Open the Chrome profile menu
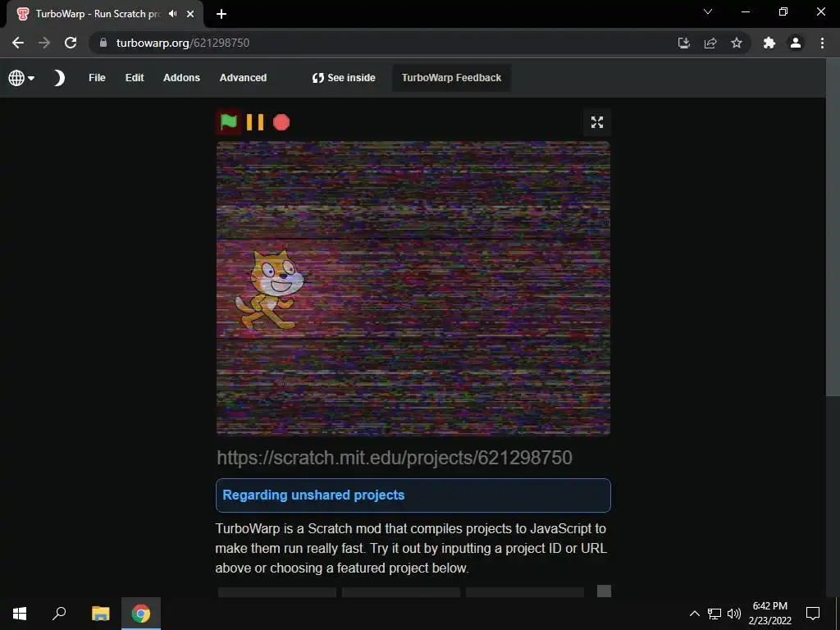The image size is (840, 630). [796, 43]
